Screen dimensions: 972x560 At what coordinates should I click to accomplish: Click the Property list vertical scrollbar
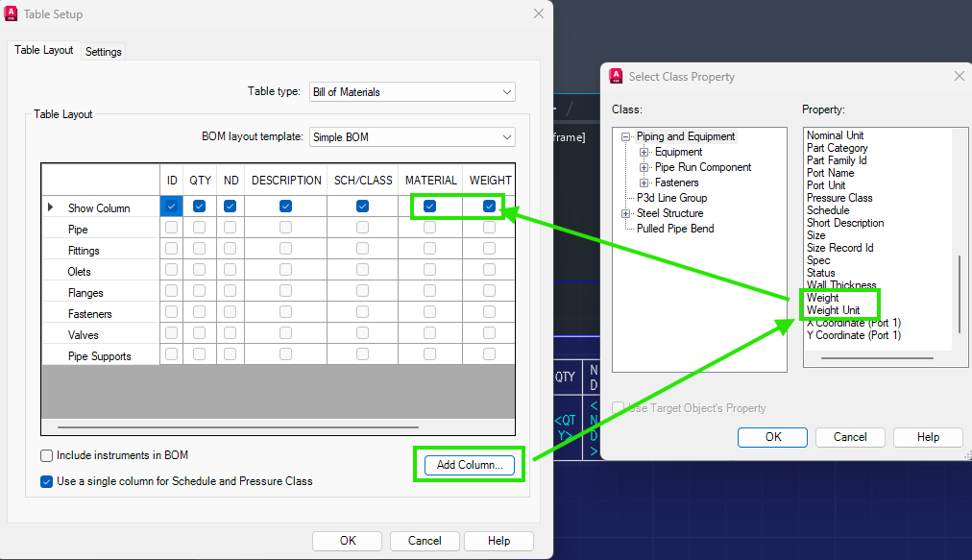coord(960,295)
